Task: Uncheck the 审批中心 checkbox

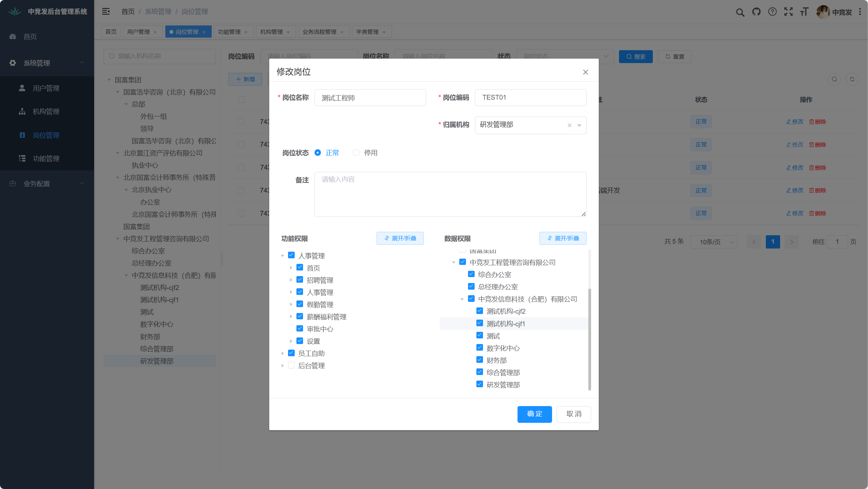Action: click(300, 328)
